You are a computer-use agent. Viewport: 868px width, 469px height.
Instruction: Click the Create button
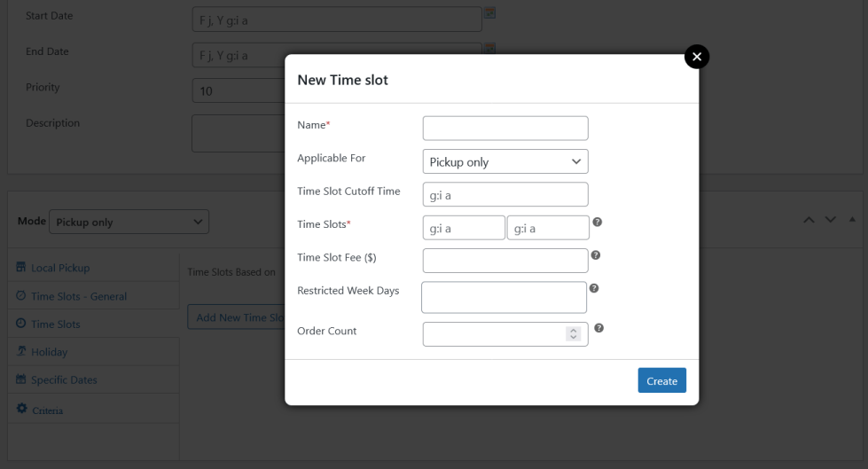661,380
